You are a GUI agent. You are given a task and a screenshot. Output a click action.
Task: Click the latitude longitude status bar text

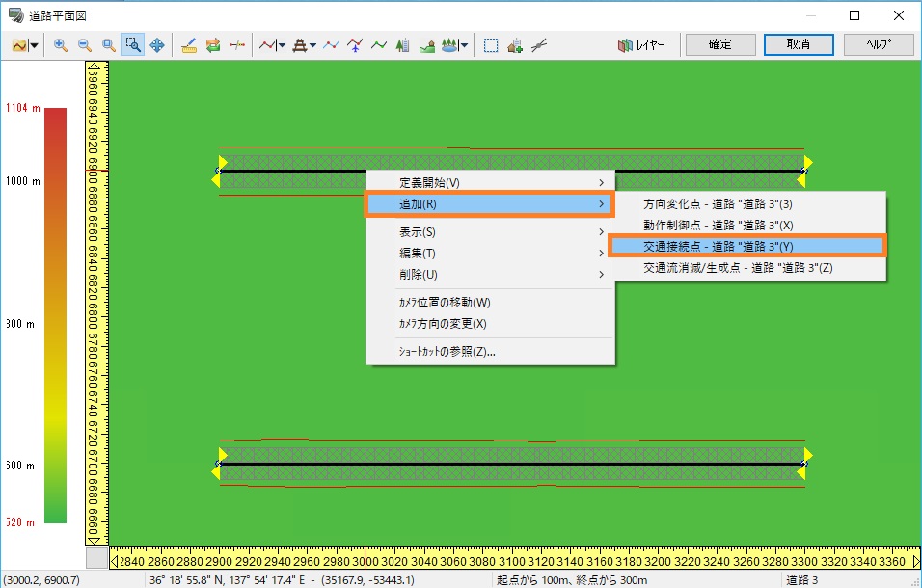[282, 580]
